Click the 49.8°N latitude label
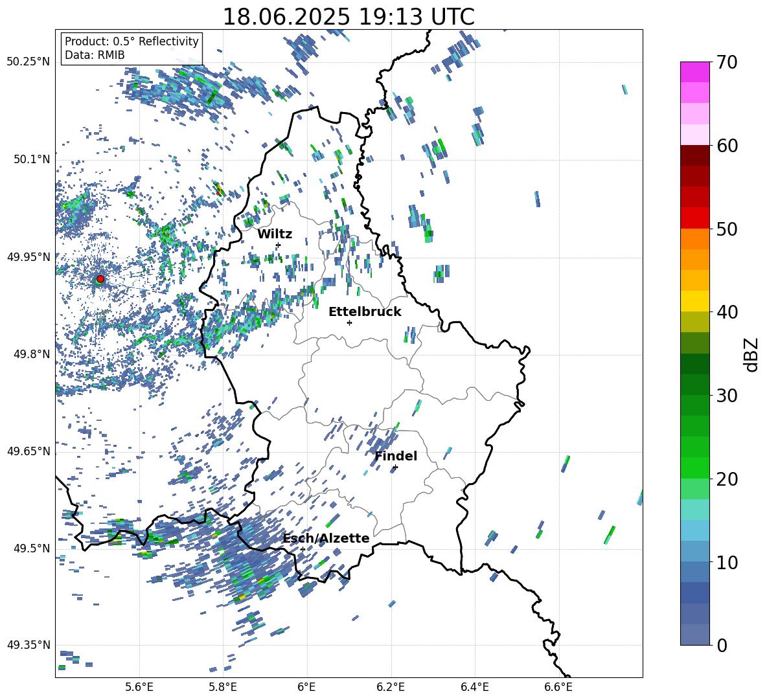This screenshot has width=767, height=700. click(31, 354)
